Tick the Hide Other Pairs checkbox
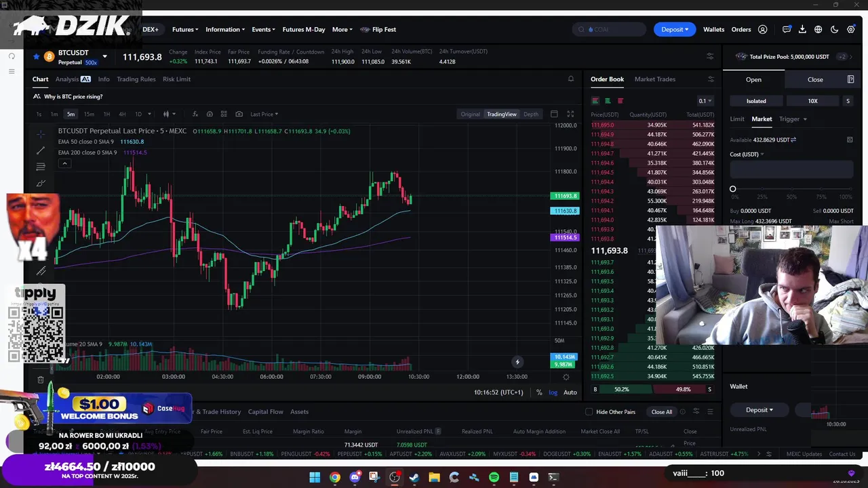 589,411
